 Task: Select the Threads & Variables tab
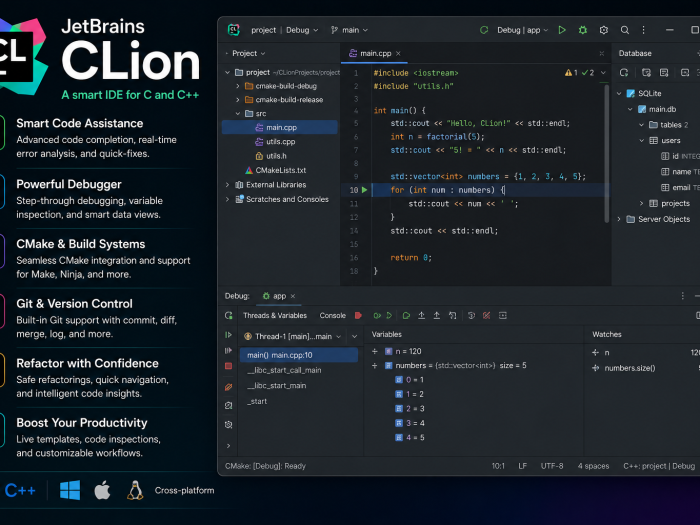pos(275,316)
